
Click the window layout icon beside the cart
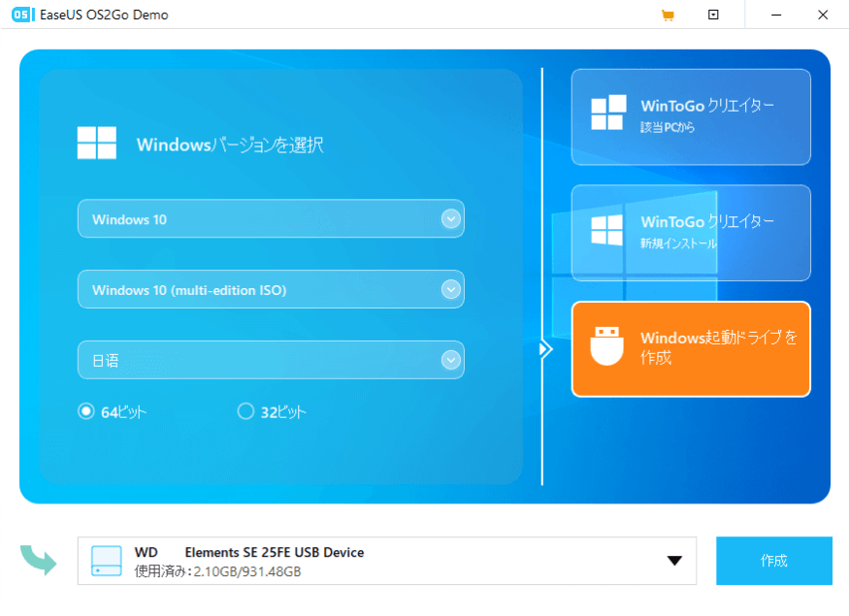(713, 15)
